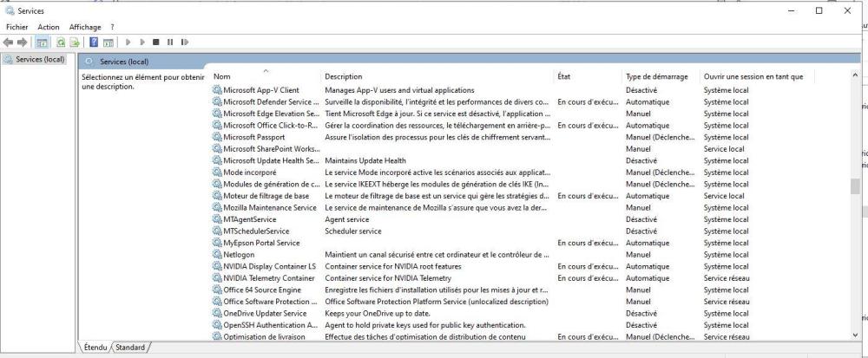Viewport: 868px width, 358px height.
Task: Click the scrollbar down arrow in services list
Action: tap(854, 335)
